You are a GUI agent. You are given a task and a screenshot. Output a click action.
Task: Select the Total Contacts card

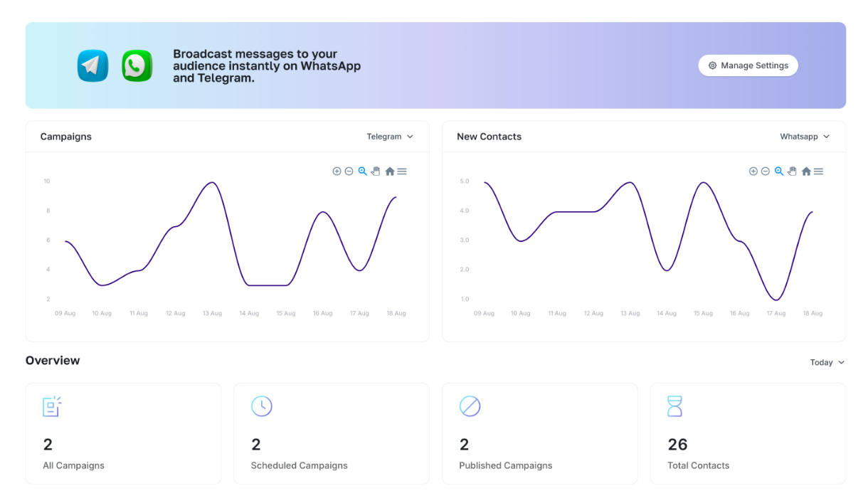point(747,433)
